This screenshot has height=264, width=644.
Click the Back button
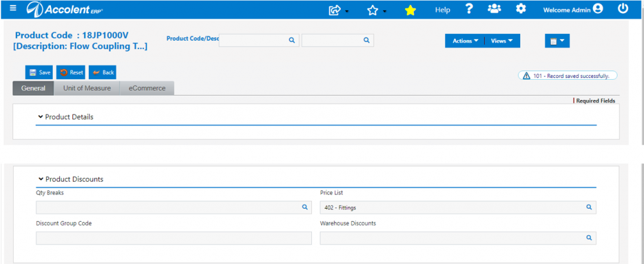(103, 72)
